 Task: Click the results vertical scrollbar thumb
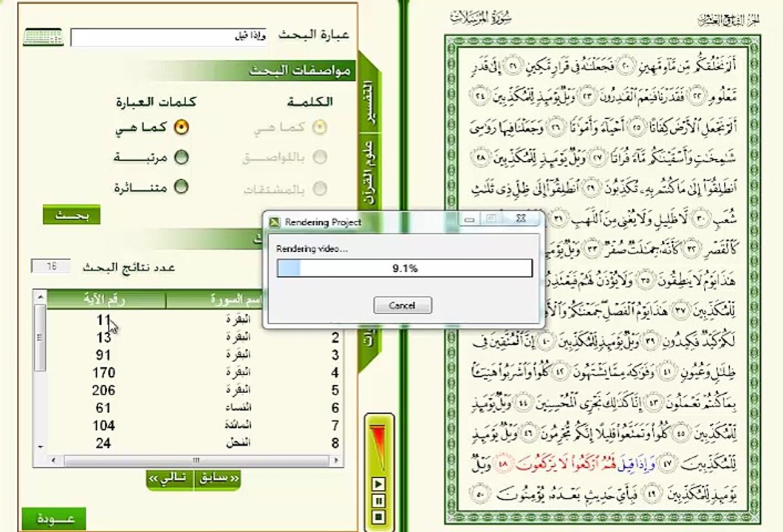click(x=40, y=338)
